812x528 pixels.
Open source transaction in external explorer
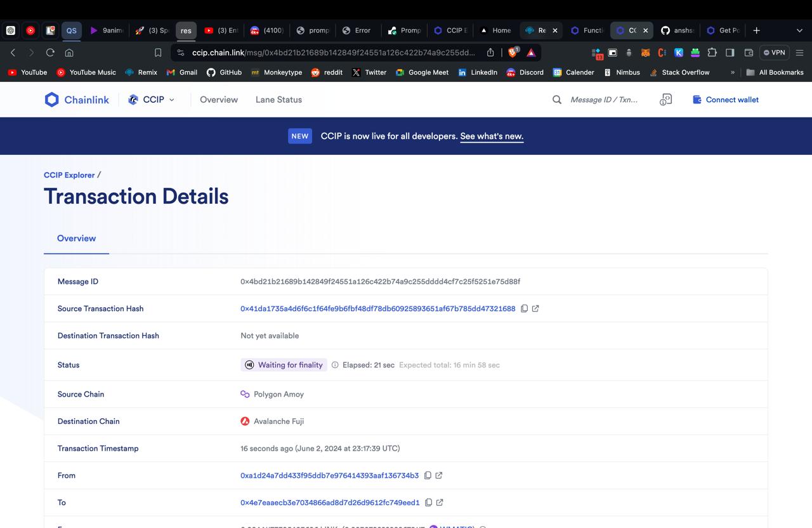[x=535, y=308]
